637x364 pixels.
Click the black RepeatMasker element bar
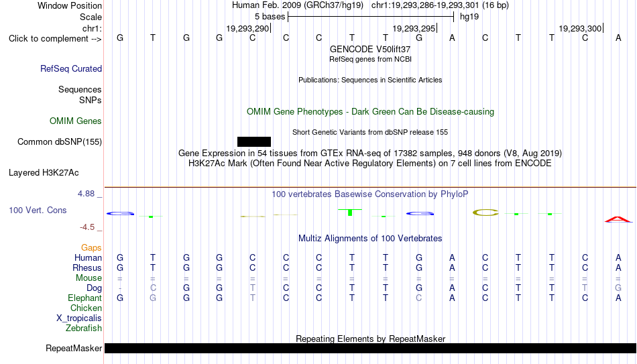tap(371, 348)
